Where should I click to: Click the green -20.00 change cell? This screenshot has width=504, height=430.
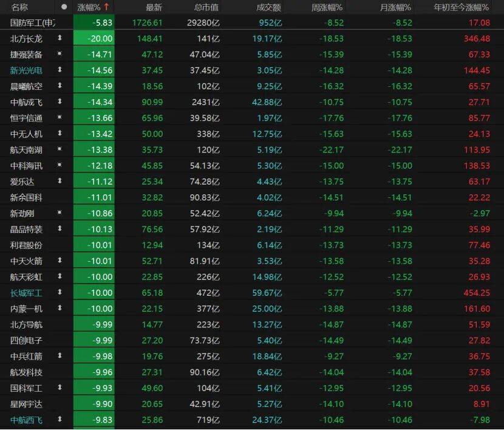pyautogui.click(x=94, y=38)
